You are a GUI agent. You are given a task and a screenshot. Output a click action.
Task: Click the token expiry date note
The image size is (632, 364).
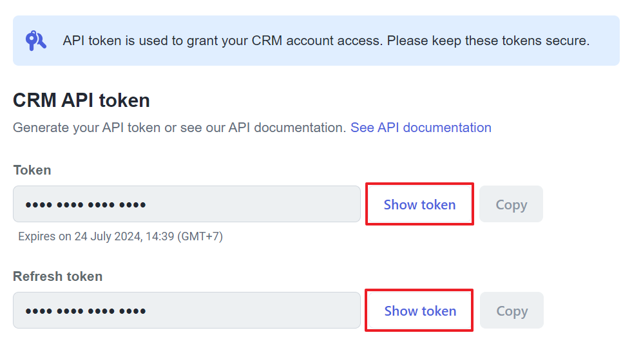pyautogui.click(x=120, y=236)
